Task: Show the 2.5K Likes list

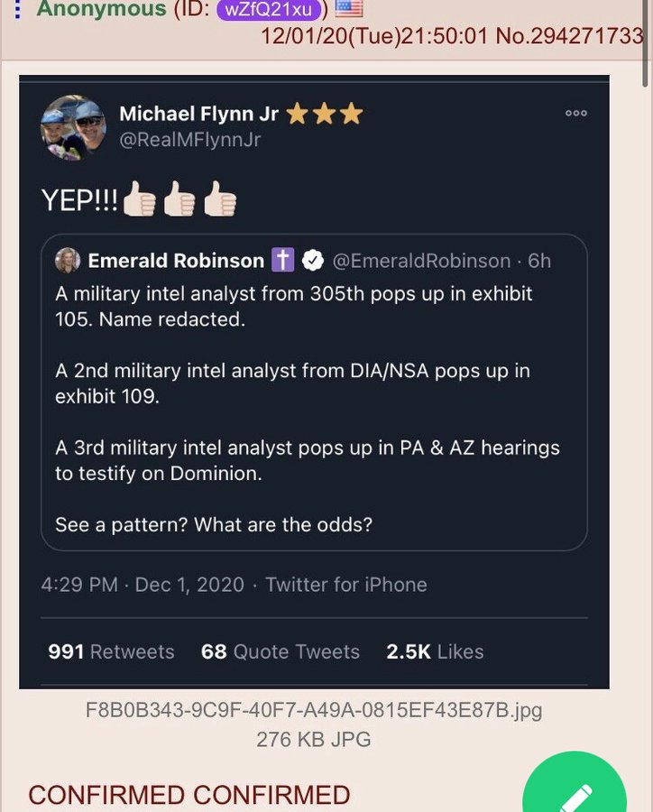Action: (x=435, y=651)
